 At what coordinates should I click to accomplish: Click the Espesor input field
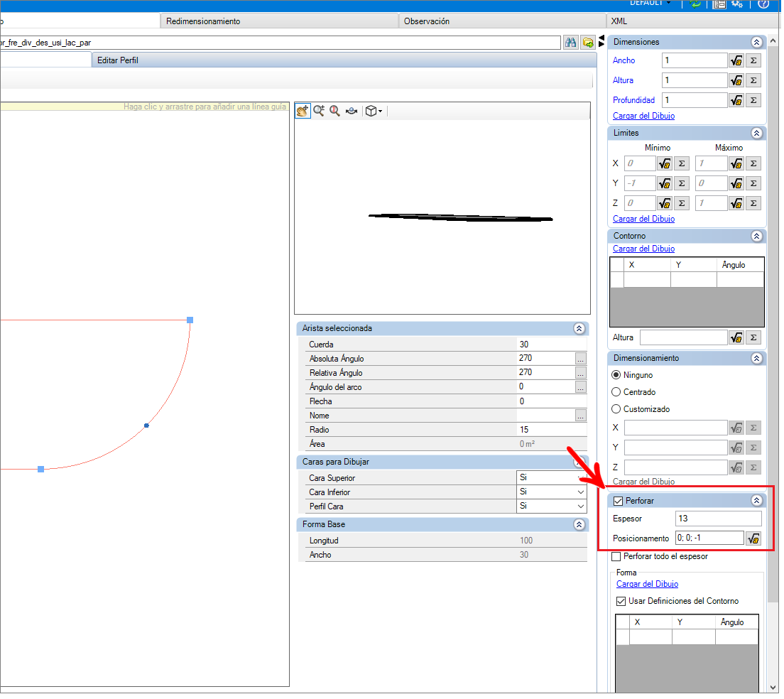[x=720, y=519]
